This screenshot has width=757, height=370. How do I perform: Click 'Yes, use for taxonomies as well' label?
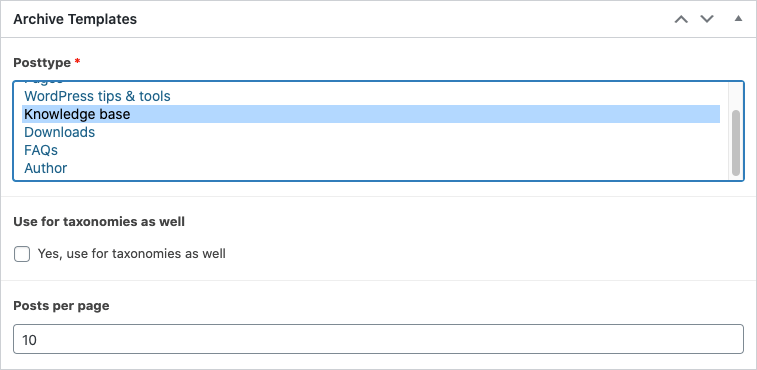coord(131,254)
